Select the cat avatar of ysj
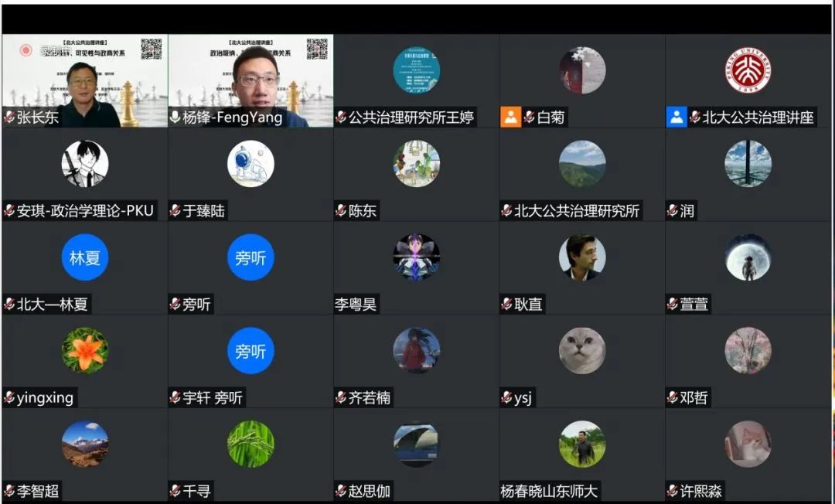Image resolution: width=835 pixels, height=504 pixels. point(582,350)
